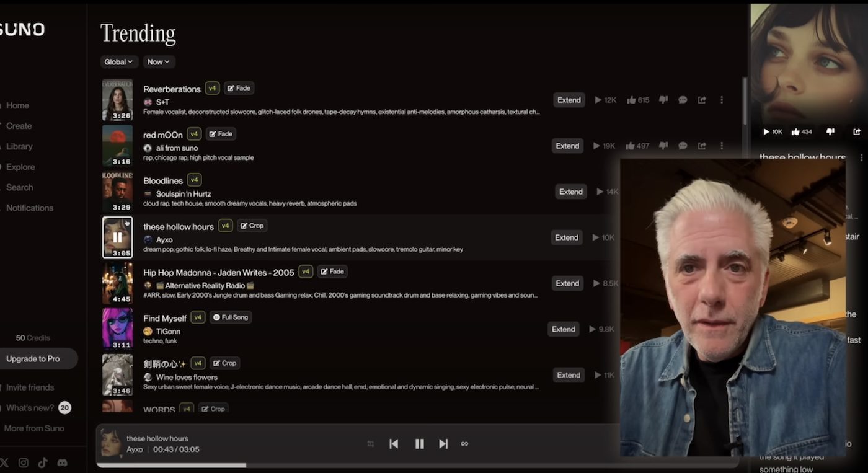Open Suno's Instagram page icon
Viewport: 868px width, 473px height.
pos(24,462)
